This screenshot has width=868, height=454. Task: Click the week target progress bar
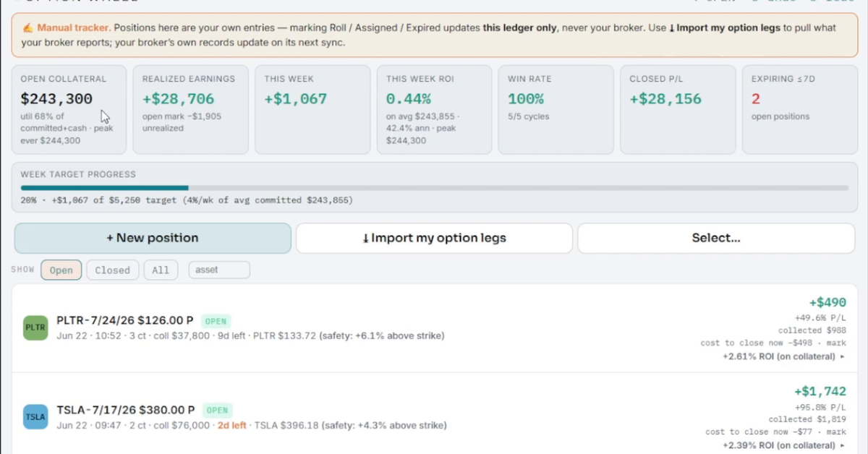point(435,188)
